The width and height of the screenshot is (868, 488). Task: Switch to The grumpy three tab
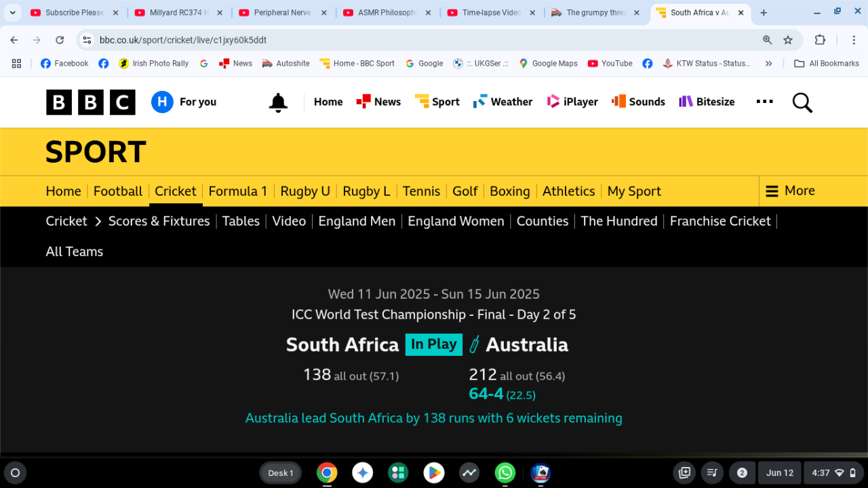597,13
